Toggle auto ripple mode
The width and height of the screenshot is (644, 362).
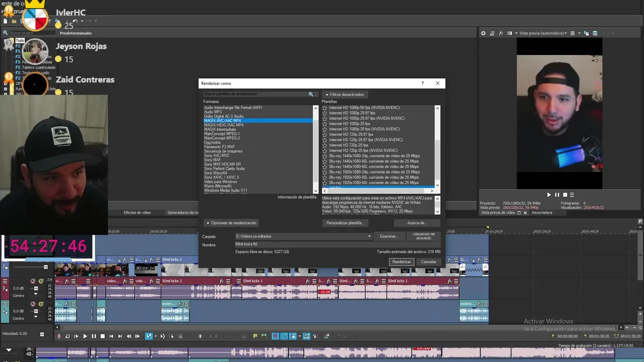tap(293, 336)
